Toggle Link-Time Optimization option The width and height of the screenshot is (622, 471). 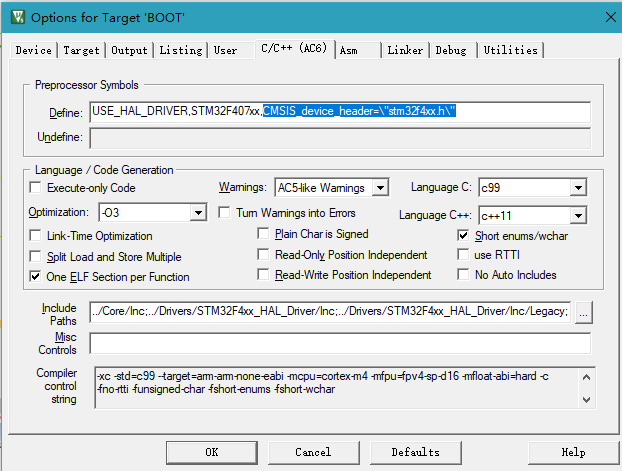tap(37, 236)
